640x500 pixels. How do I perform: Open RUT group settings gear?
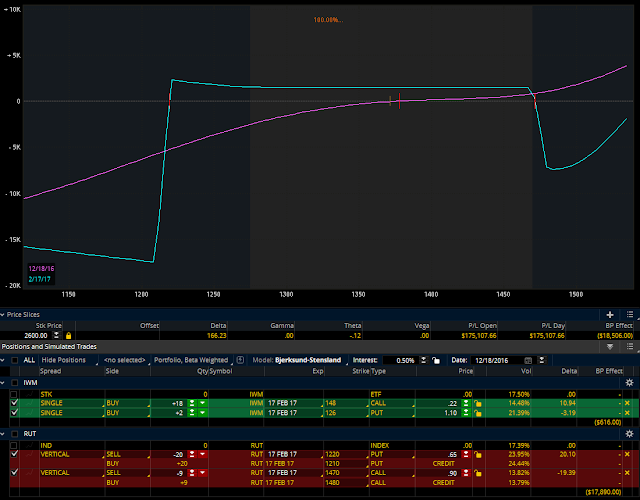point(629,434)
